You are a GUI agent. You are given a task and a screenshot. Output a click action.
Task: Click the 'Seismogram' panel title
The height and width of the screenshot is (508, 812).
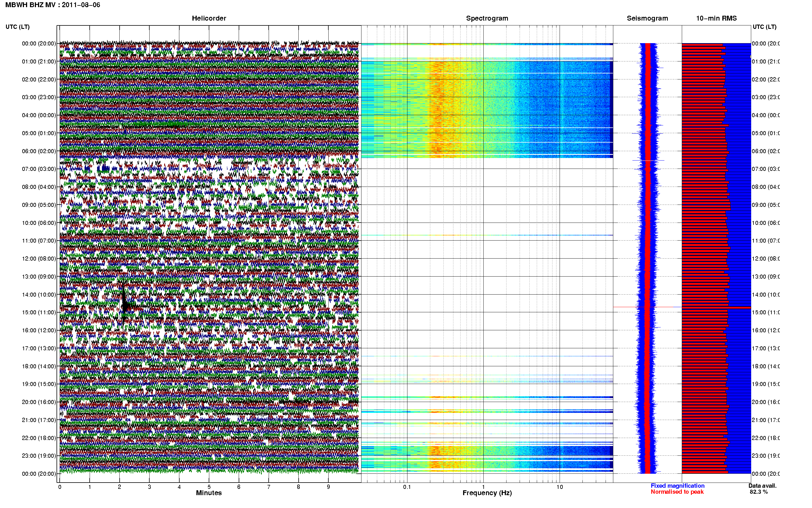tap(647, 19)
